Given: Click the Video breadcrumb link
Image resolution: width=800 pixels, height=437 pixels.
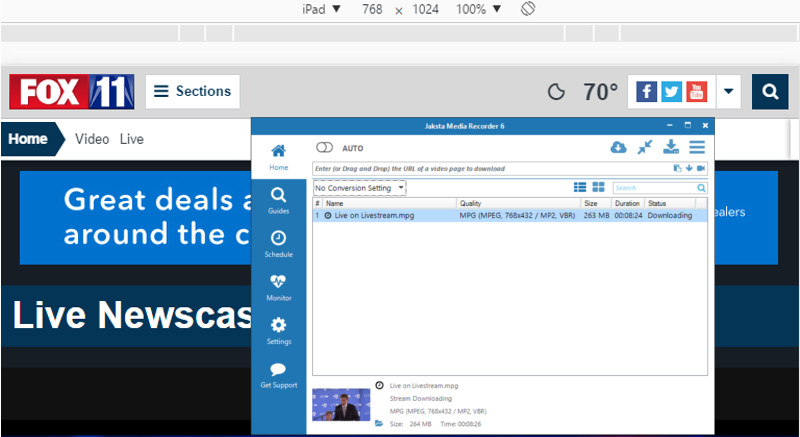Looking at the screenshot, I should click(x=92, y=139).
